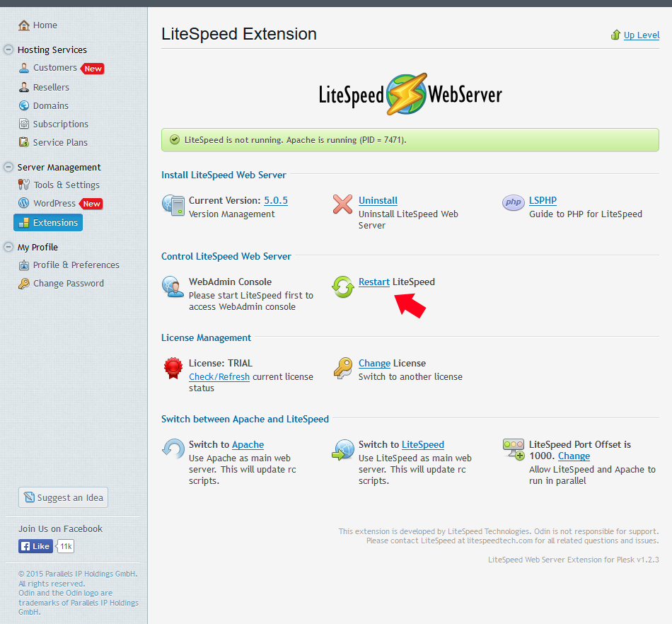
Task: Click the 'License Management' section heading
Action: point(206,337)
